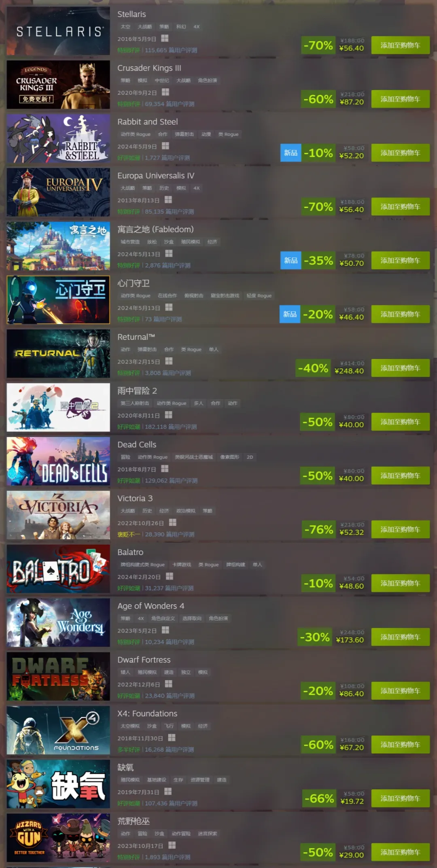The height and width of the screenshot is (868, 437).
Task: Add Returnal to the cart
Action: [400, 368]
